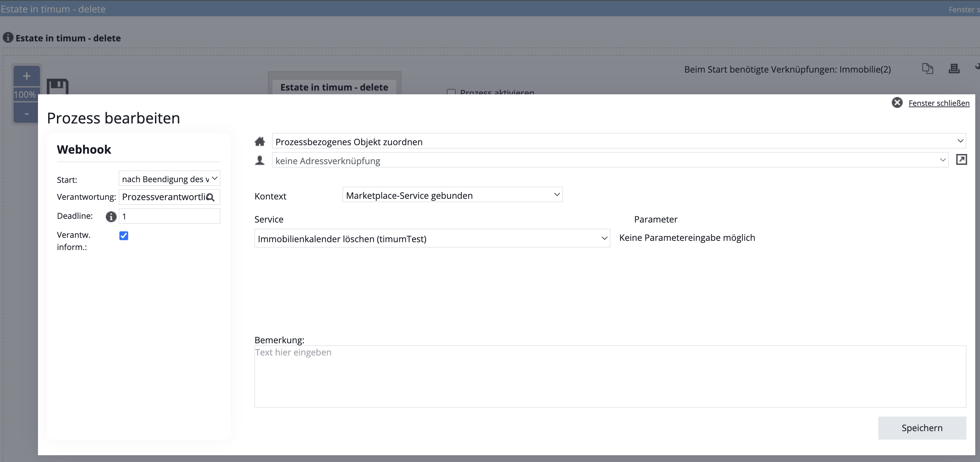Open the keine Adressverknüpfung dropdown

click(610, 160)
